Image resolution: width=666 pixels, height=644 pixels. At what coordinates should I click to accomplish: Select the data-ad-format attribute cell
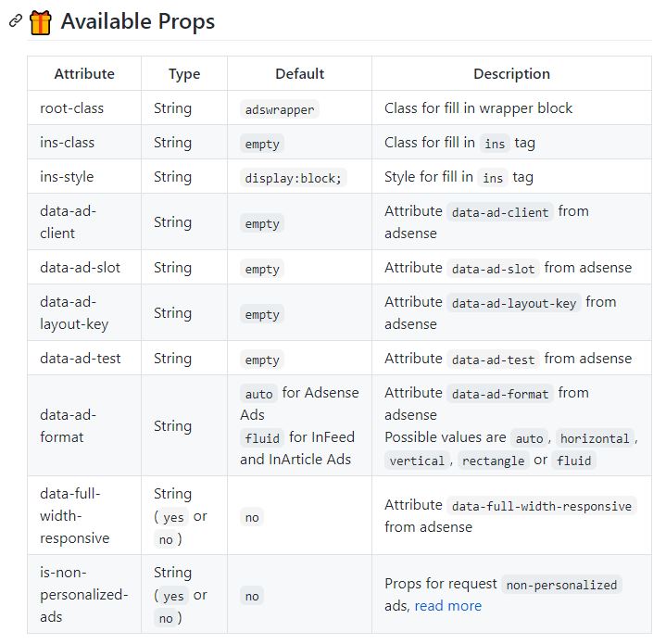click(84, 425)
